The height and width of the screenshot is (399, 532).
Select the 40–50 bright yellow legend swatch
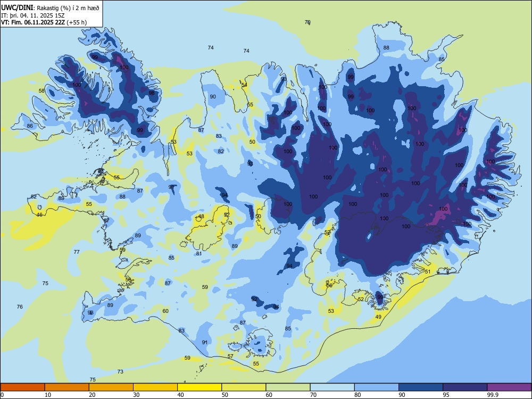click(199, 387)
